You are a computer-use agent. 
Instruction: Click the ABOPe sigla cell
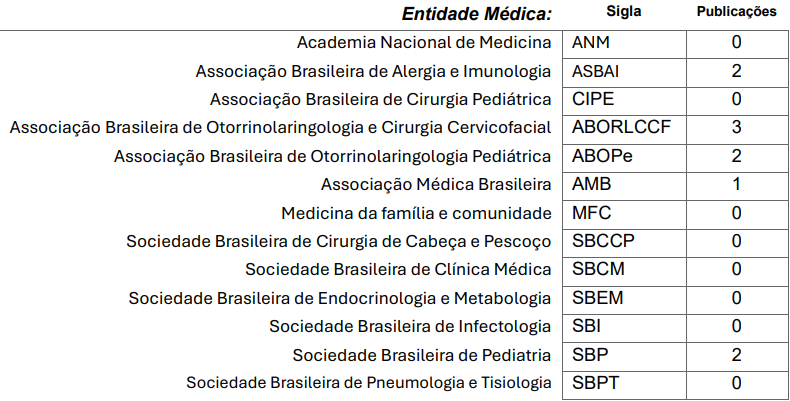[x=624, y=157]
